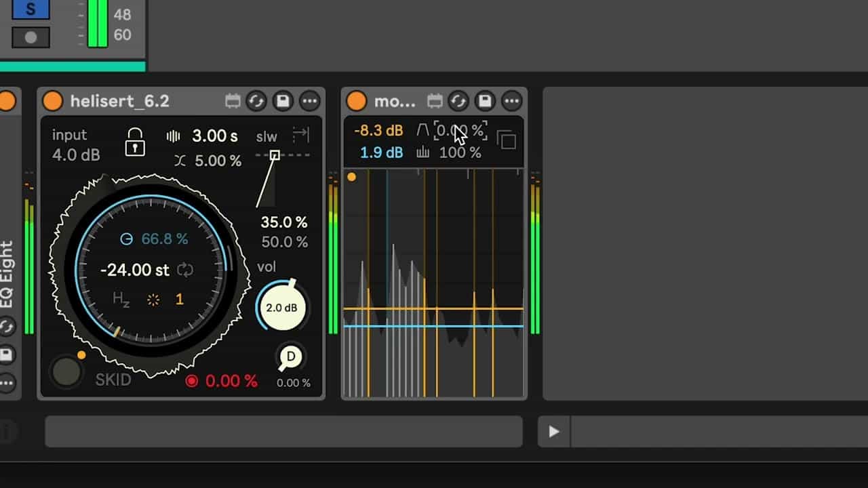Click the overlapping squares icon in mo... device
This screenshot has height=488, width=868.
click(x=507, y=140)
